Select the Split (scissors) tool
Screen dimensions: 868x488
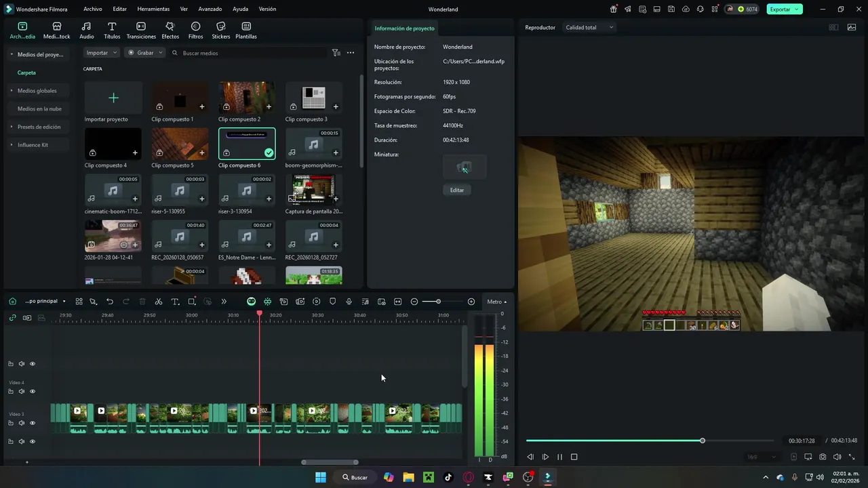click(x=159, y=302)
